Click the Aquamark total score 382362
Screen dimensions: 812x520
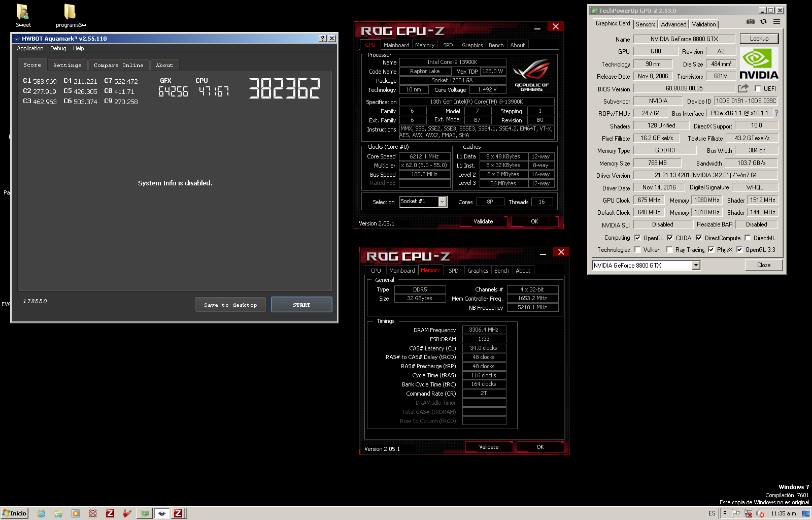coord(284,88)
